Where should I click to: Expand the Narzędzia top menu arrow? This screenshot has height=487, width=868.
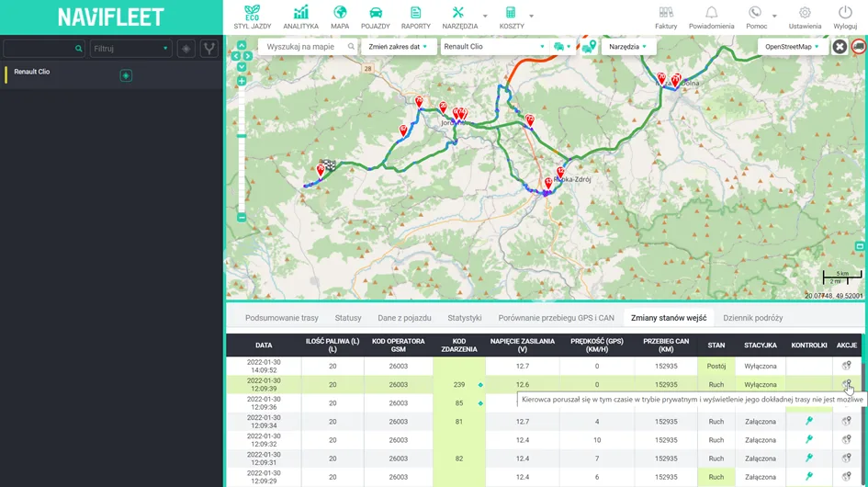point(485,16)
